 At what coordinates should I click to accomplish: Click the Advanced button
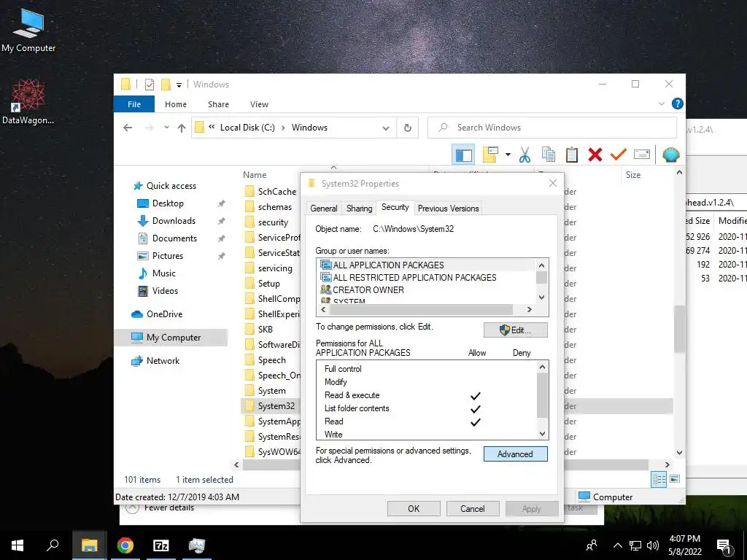(516, 454)
